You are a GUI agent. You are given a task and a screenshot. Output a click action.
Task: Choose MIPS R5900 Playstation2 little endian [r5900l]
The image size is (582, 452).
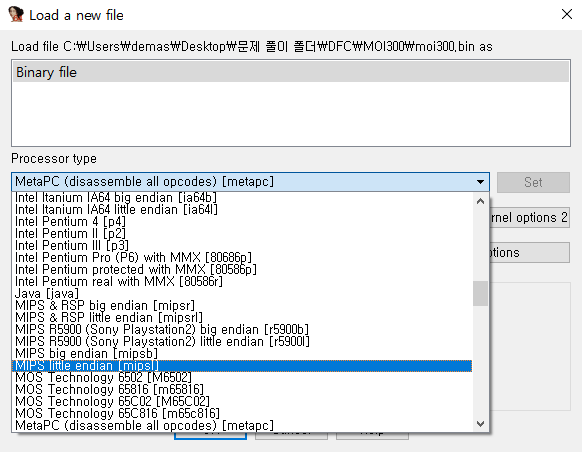[x=243, y=341]
